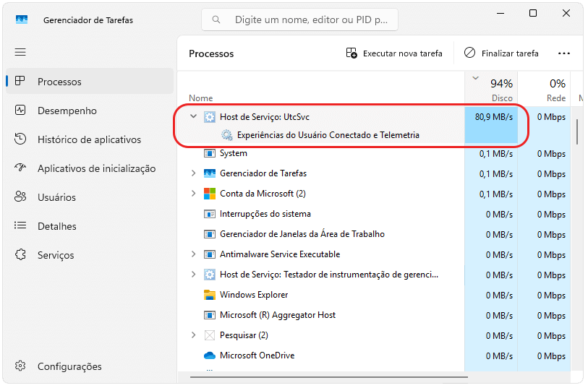Expand the Antimalware Service Executable row
This screenshot has height=388, width=588.
194,254
